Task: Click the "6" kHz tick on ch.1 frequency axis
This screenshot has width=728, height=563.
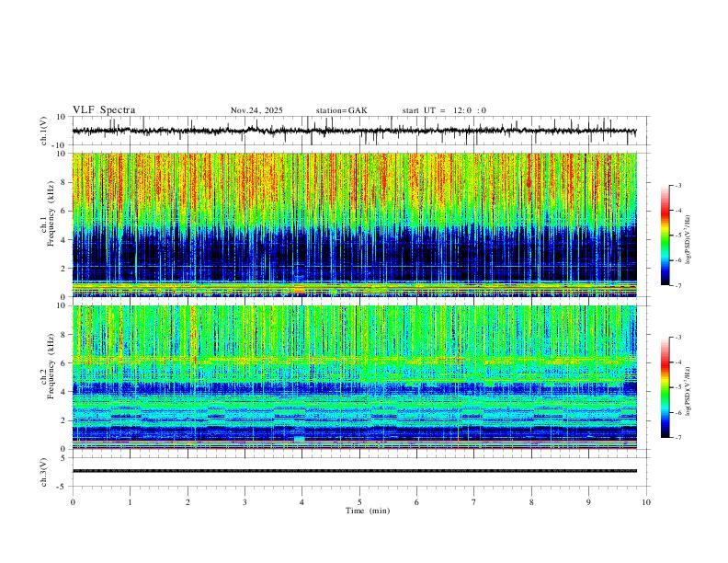Action: click(64, 211)
